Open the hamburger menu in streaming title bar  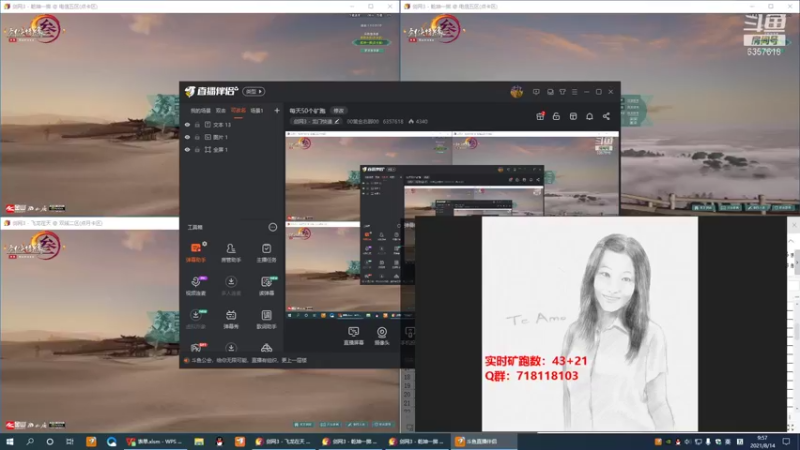[574, 92]
